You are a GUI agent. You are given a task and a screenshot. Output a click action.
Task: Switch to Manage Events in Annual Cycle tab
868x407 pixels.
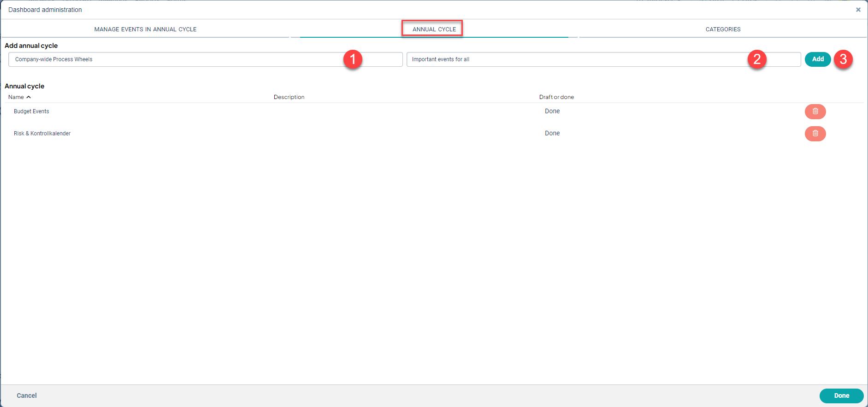[x=145, y=29]
